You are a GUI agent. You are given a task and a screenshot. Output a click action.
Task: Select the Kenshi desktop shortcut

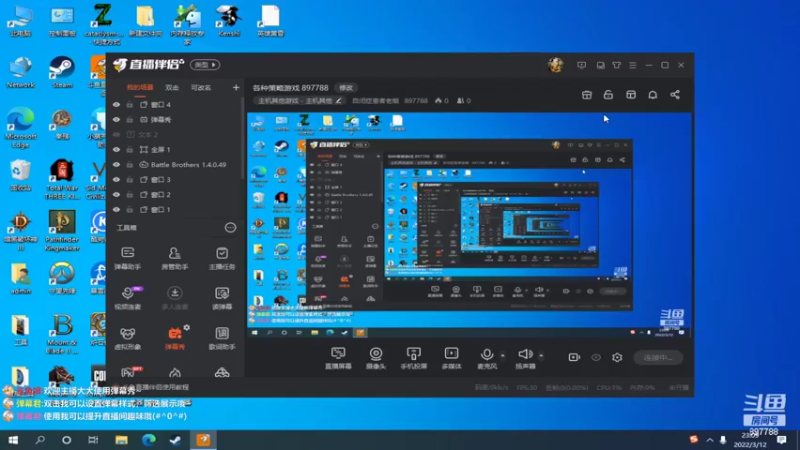(x=229, y=20)
